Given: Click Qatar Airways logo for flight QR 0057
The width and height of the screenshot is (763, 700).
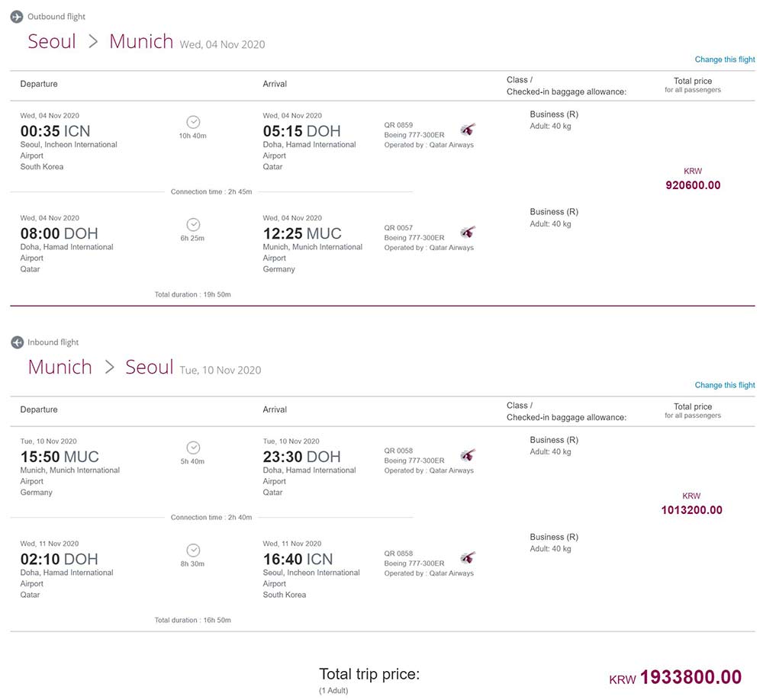Looking at the screenshot, I should [468, 232].
